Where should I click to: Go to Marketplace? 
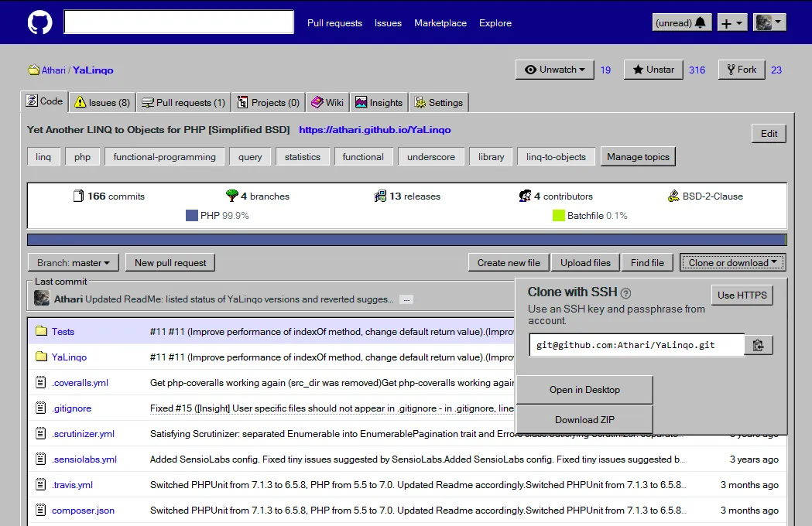pyautogui.click(x=440, y=22)
